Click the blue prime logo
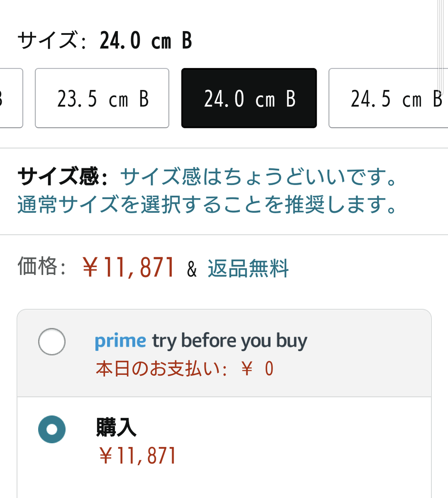This screenshot has height=498, width=448. [120, 341]
